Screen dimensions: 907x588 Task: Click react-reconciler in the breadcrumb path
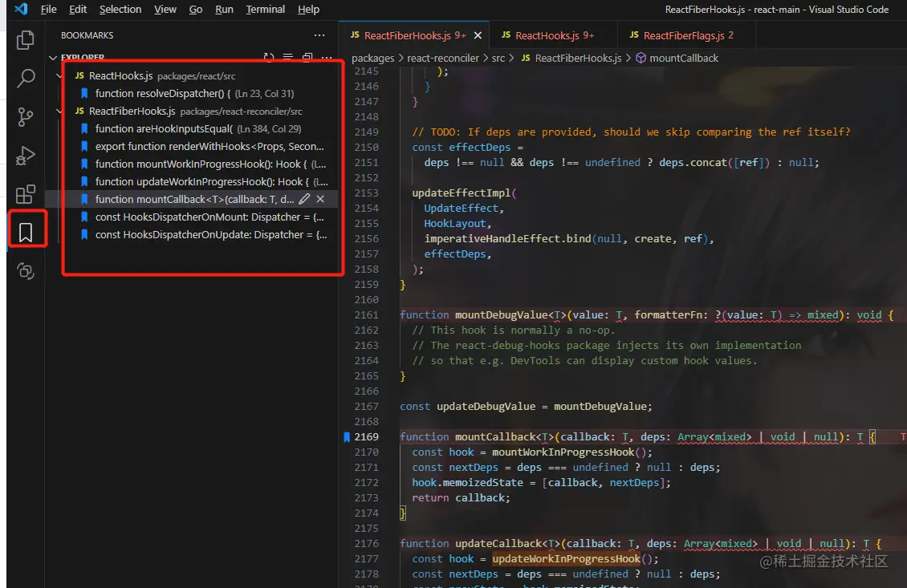tap(444, 58)
